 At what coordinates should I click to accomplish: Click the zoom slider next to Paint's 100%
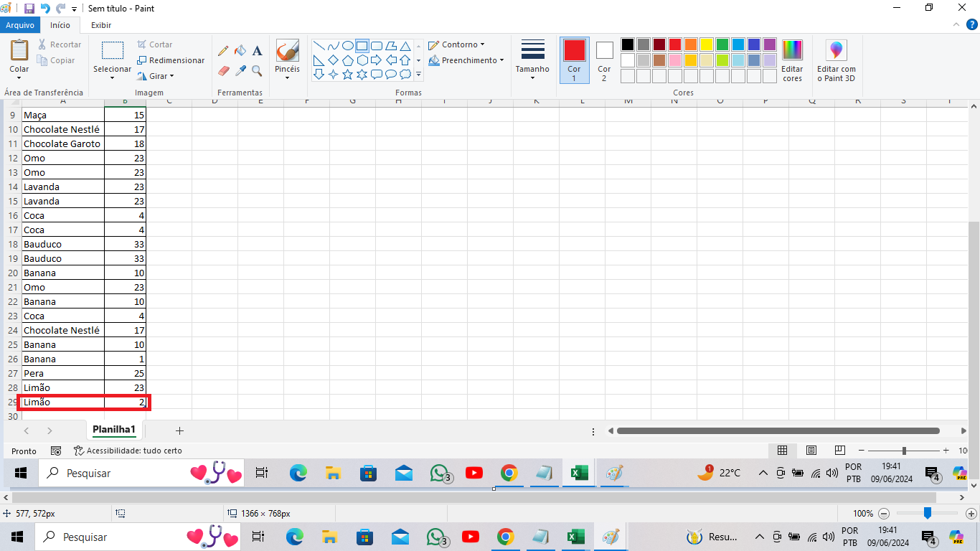(x=928, y=514)
